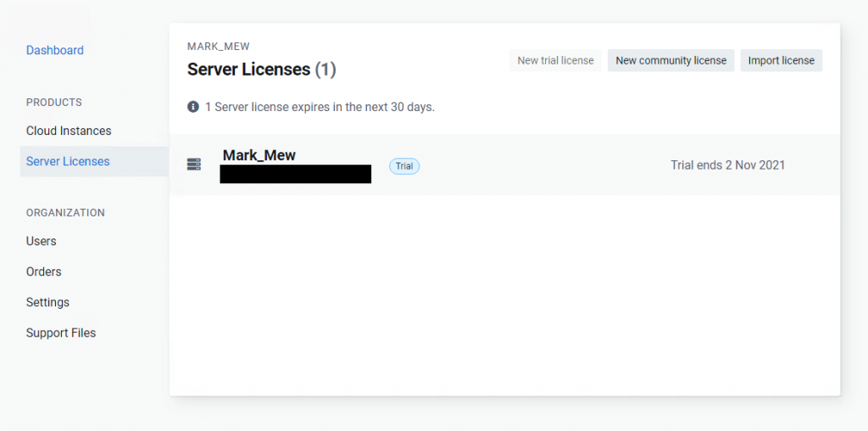868x431 pixels.
Task: Open the Mark_Mew license entry
Action: point(504,165)
